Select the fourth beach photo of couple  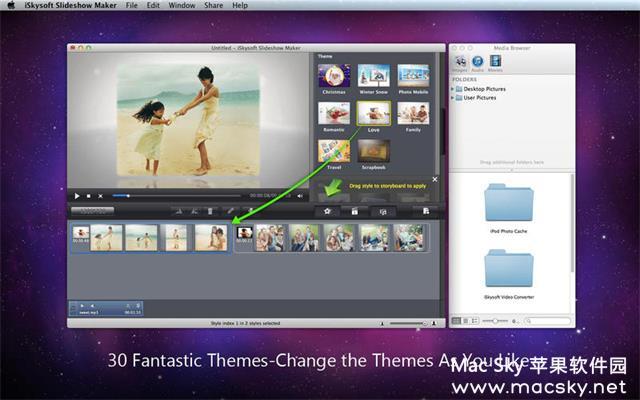tap(211, 238)
